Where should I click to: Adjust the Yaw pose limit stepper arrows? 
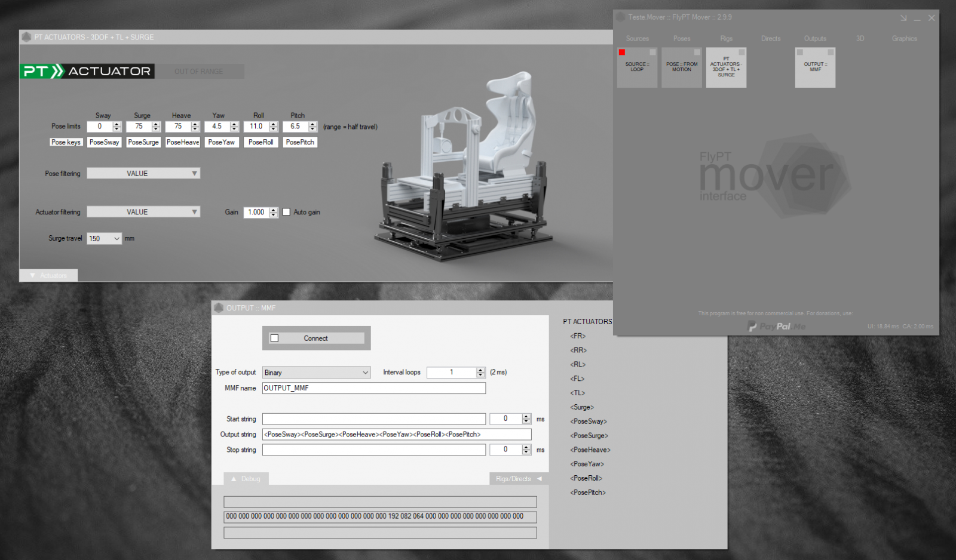[x=234, y=127]
